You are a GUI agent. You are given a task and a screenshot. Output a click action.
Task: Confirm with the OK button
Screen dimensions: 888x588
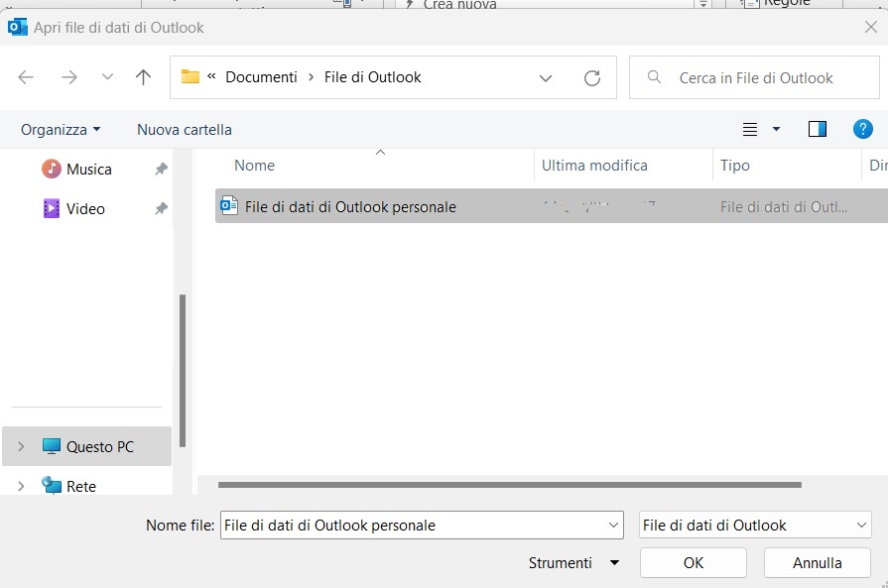pos(694,562)
